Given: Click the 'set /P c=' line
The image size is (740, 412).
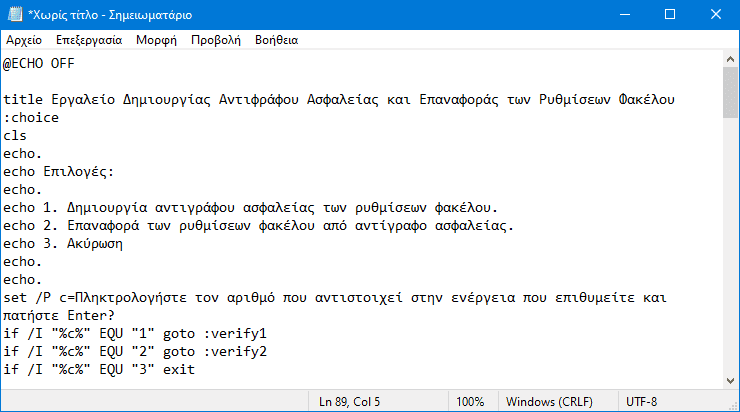Looking at the screenshot, I should point(335,298).
